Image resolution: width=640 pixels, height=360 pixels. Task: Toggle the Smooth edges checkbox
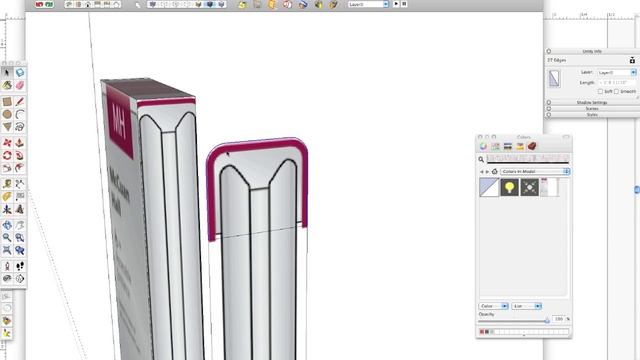616,91
